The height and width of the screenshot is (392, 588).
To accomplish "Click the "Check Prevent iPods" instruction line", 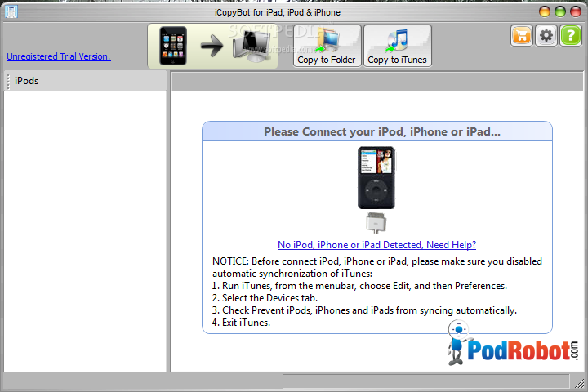I will click(x=364, y=310).
